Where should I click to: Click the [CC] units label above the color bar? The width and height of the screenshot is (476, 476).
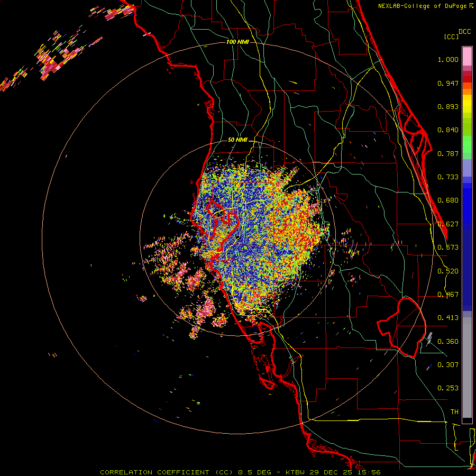pyautogui.click(x=451, y=36)
